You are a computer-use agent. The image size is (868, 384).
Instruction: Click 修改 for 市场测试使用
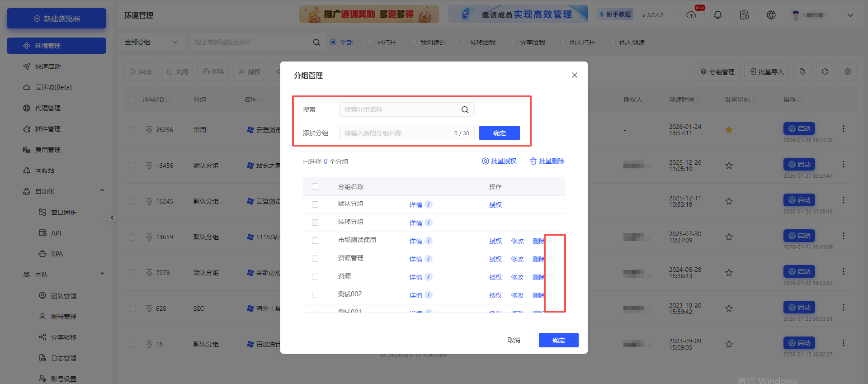pyautogui.click(x=517, y=241)
